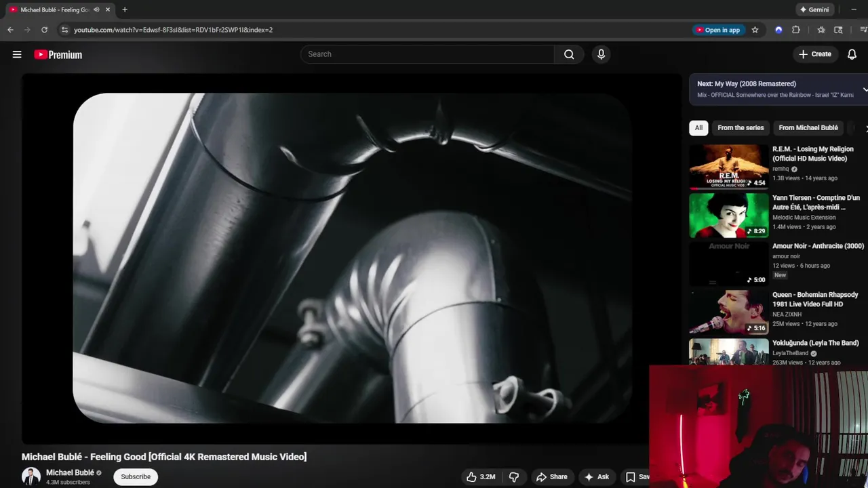
Task: Open the Ask AI button
Action: pos(597,476)
